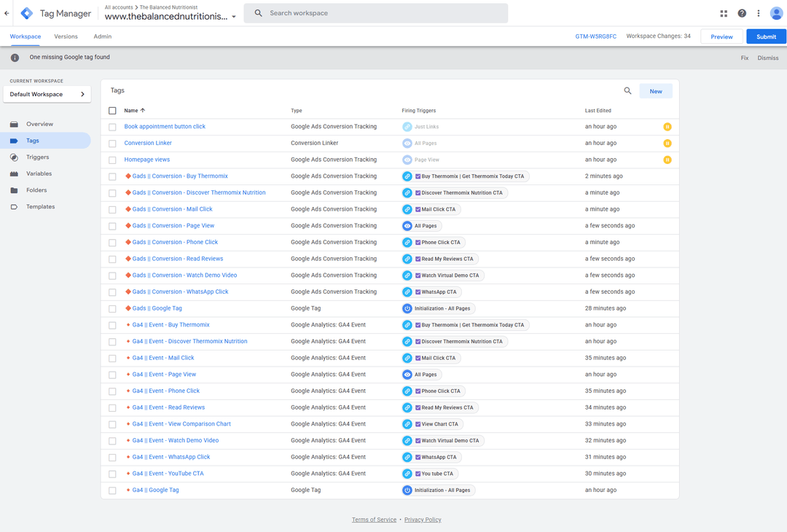787x532 pixels.
Task: Click the Mail Click CTA trigger on the Ga4 row
Action: (x=431, y=359)
